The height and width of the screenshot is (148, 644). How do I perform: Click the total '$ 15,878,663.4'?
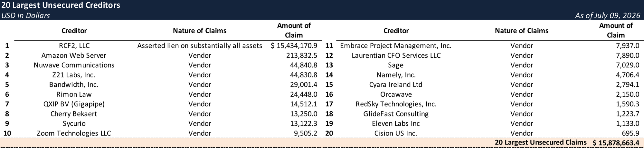point(616,143)
